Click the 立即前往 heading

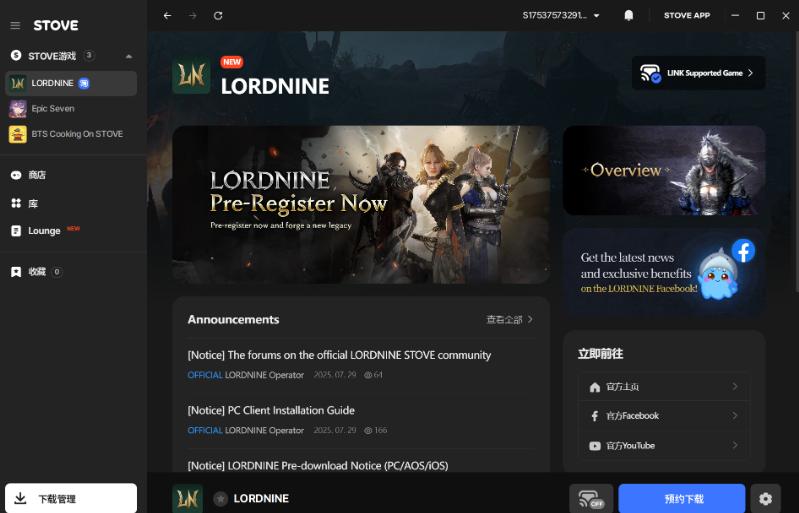pyautogui.click(x=600, y=354)
